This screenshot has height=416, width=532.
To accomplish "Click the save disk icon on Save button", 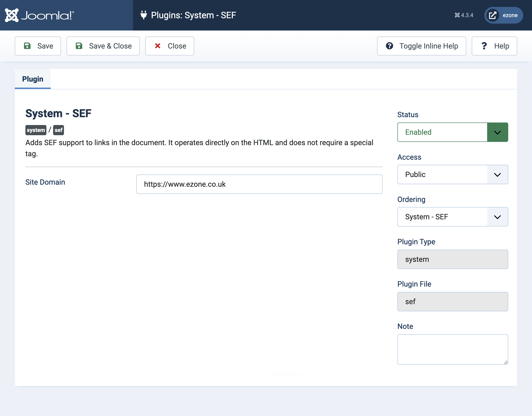I will (27, 46).
